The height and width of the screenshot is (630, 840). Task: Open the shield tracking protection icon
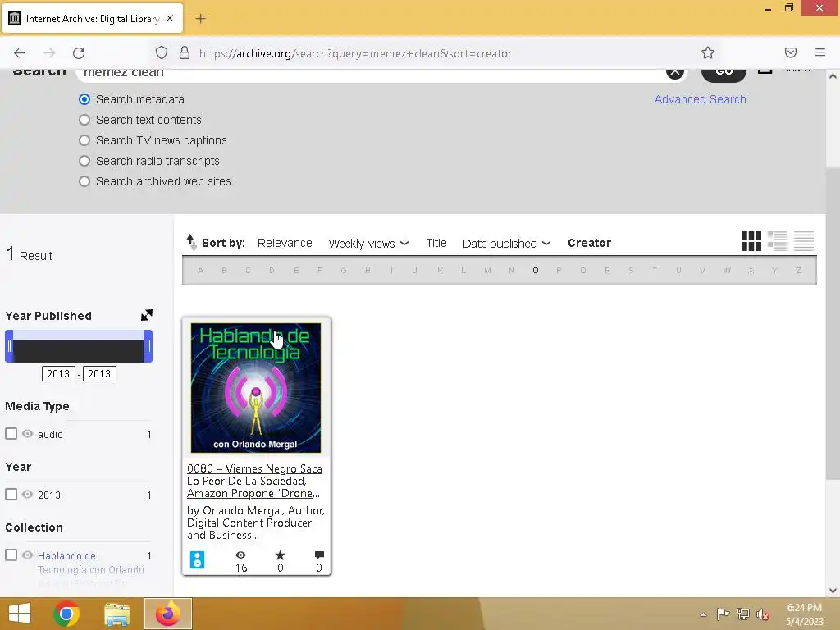point(162,52)
